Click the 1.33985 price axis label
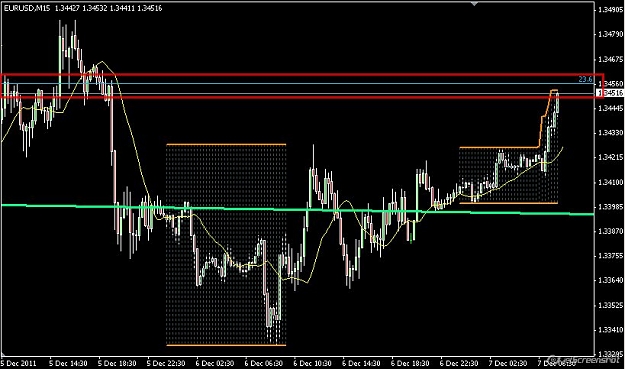625x369 pixels. 611,206
